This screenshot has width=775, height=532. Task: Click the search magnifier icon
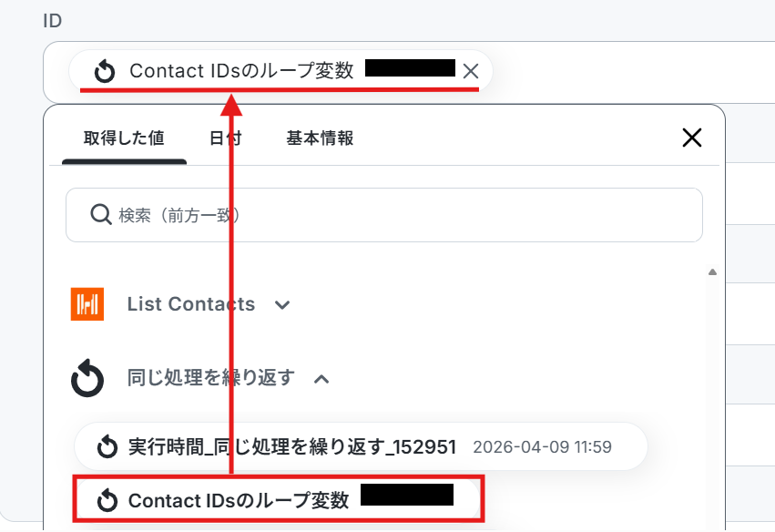(101, 215)
